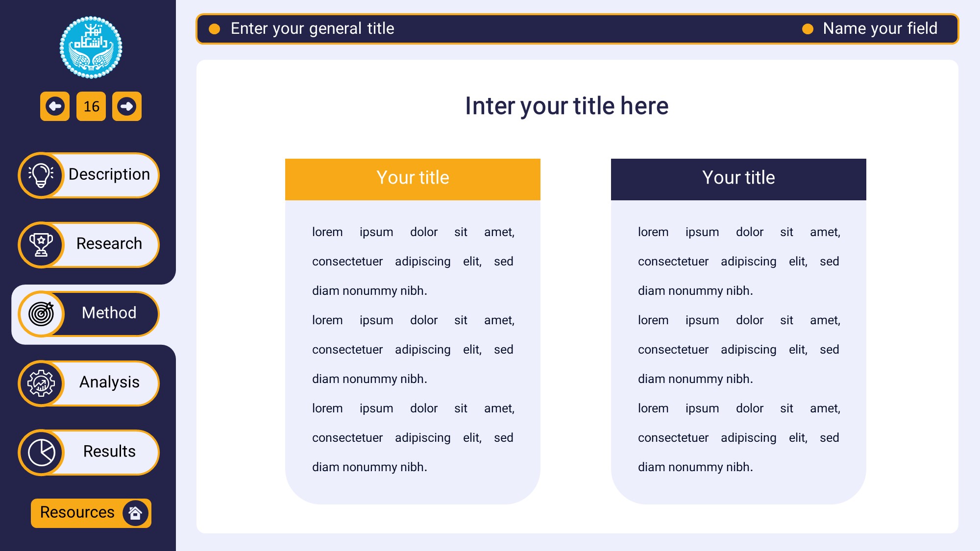Click the navy Your title header
This screenshot has width=980, height=551.
pyautogui.click(x=738, y=179)
